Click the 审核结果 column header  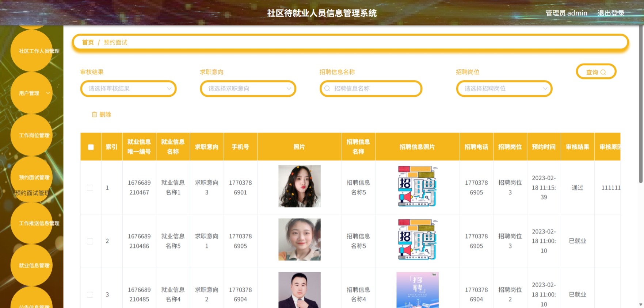click(x=578, y=147)
